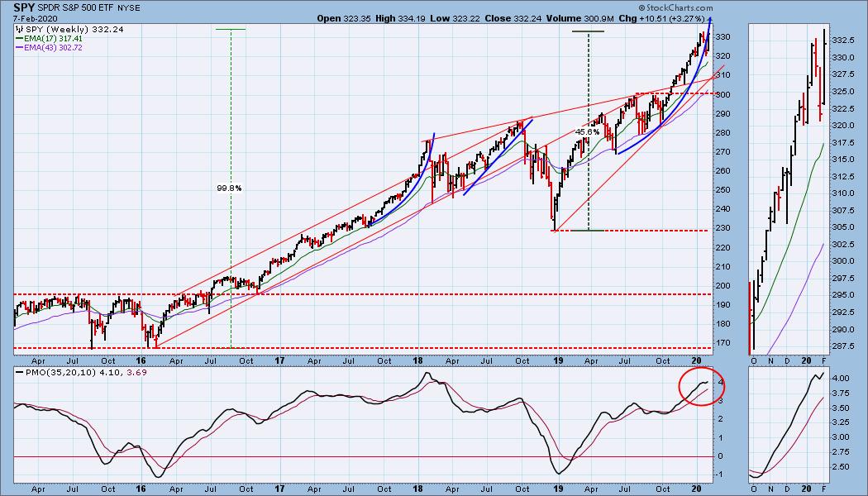This screenshot has height=496, width=868.
Task: Click the 45.6% measurement label
Action: click(x=587, y=132)
